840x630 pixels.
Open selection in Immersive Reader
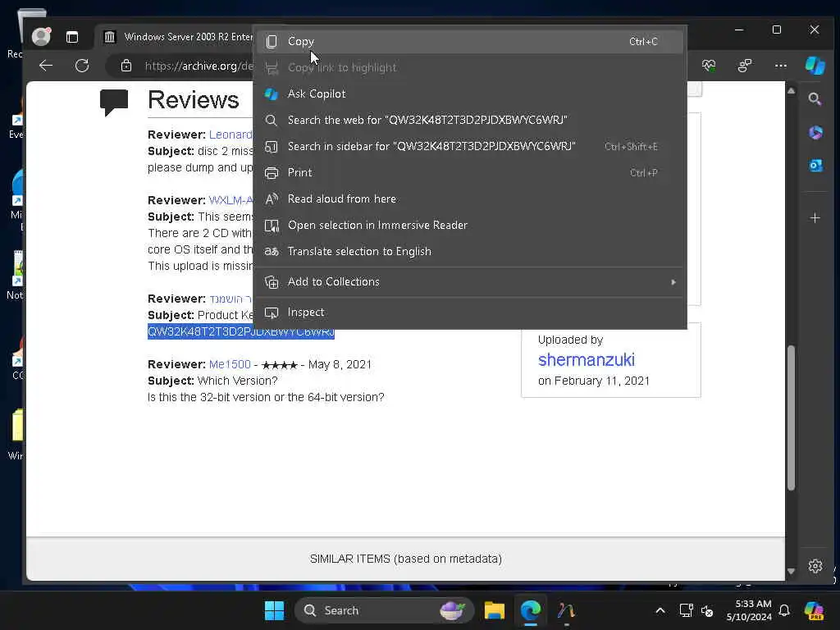click(x=470, y=225)
